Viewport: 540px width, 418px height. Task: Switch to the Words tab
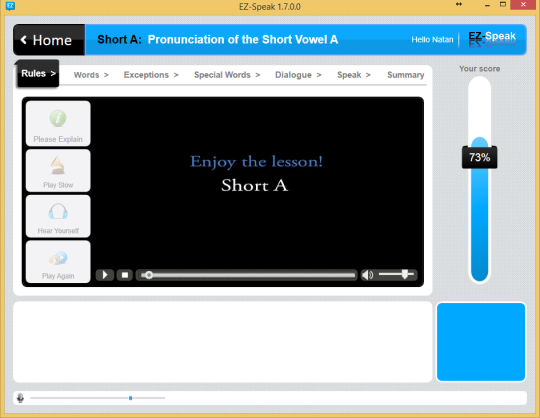pyautogui.click(x=91, y=75)
